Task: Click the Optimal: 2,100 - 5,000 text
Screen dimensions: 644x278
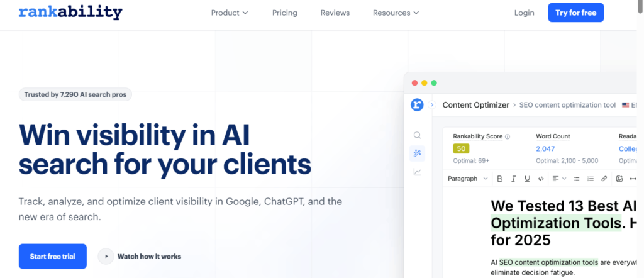Action: coord(567,160)
